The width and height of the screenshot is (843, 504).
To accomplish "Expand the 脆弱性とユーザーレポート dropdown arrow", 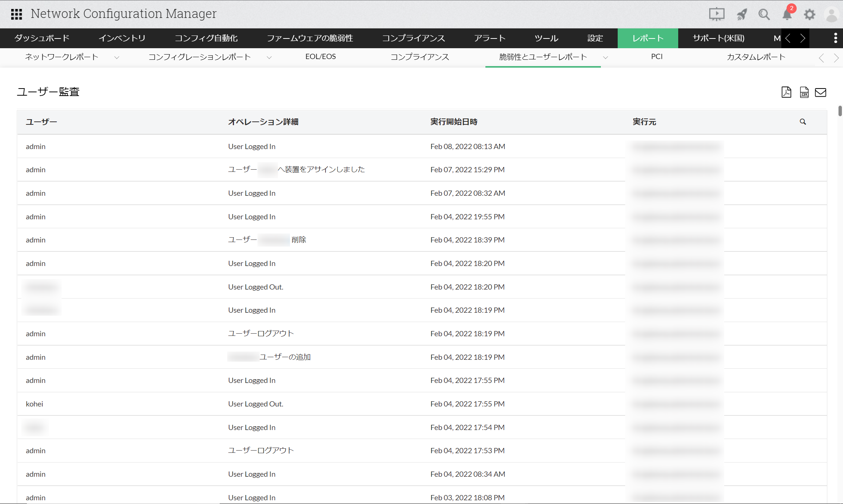I will click(605, 58).
